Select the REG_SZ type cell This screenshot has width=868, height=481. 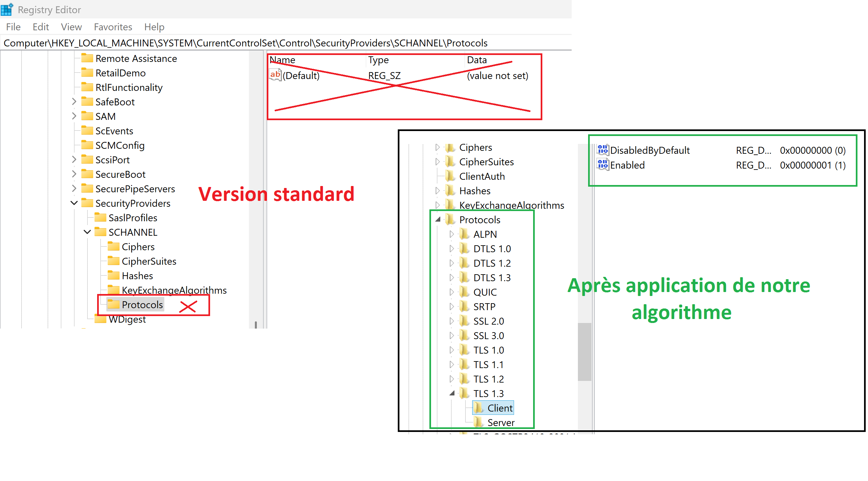385,76
